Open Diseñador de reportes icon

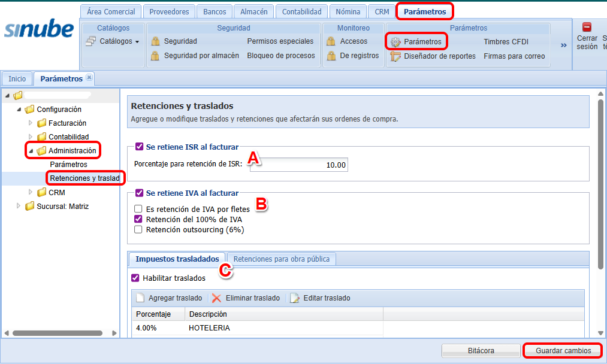click(x=395, y=56)
